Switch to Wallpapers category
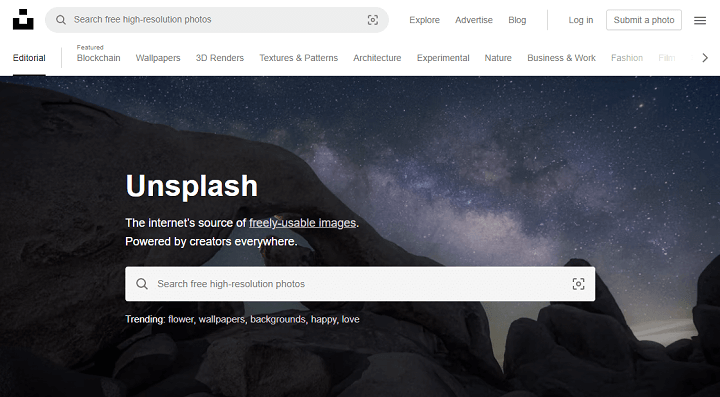720x397 pixels. (x=158, y=58)
